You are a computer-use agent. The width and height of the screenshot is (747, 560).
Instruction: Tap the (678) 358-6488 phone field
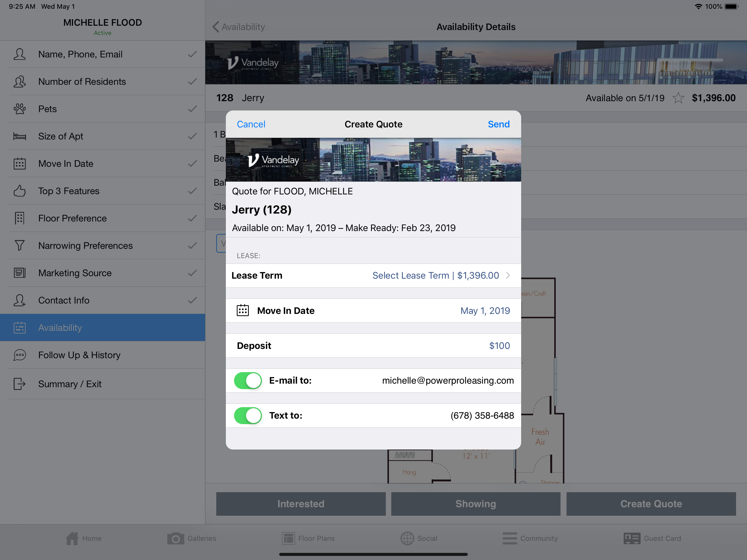482,415
